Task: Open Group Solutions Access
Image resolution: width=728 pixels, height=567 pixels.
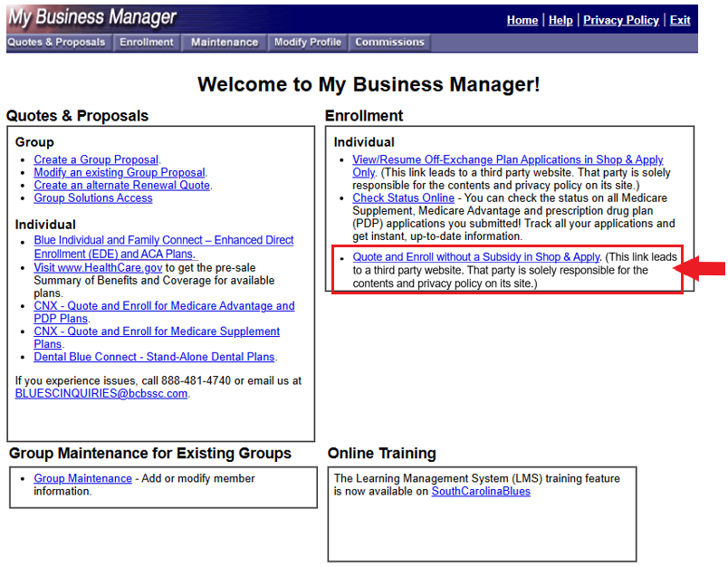Action: click(x=92, y=197)
